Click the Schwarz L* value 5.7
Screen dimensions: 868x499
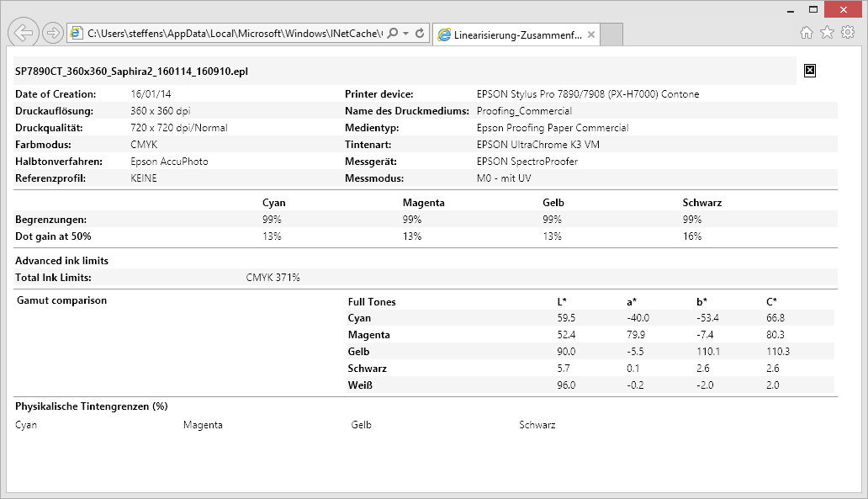tap(563, 369)
